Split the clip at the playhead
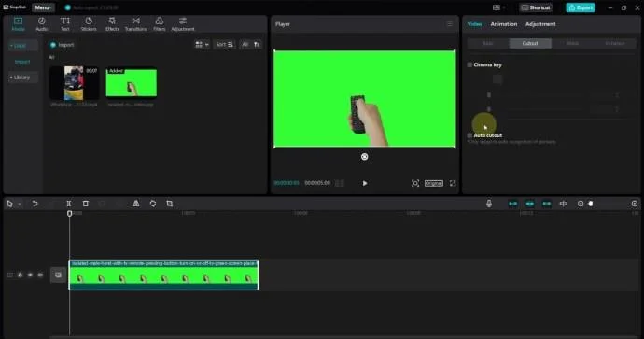This screenshot has width=644, height=339. click(x=68, y=204)
